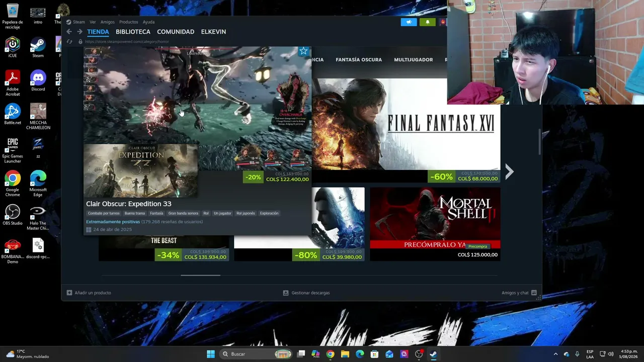Viewport: 644px width, 362px height.
Task: Show hidden system tray icons
Action: [555, 354]
